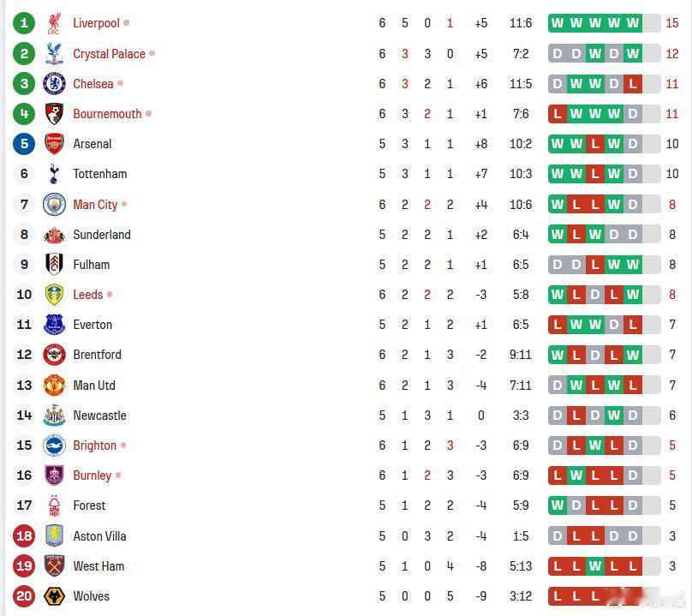Click the Liverpool club crest
This screenshot has width=692, height=616.
pos(54,23)
